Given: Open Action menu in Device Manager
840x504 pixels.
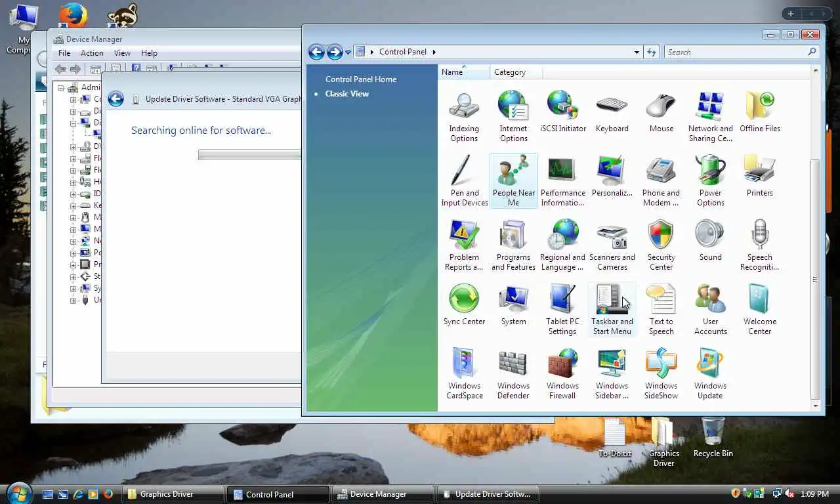Looking at the screenshot, I should (x=92, y=53).
